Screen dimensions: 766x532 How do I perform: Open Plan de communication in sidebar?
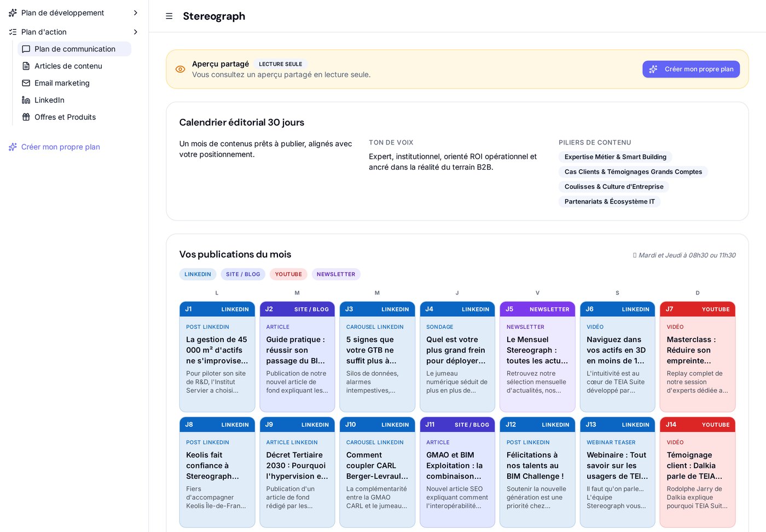click(x=74, y=49)
